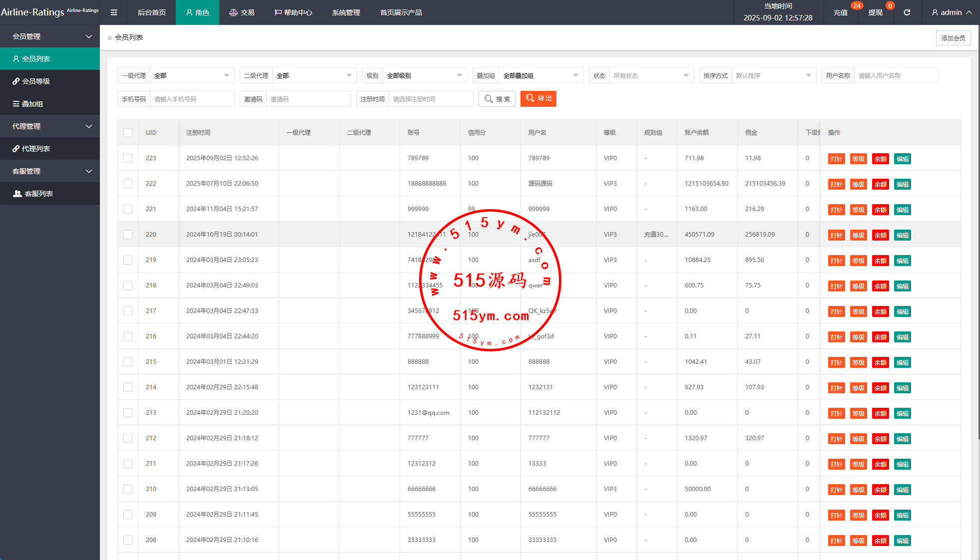980x560 pixels.
Task: Open the 交易 top menu
Action: (x=242, y=12)
